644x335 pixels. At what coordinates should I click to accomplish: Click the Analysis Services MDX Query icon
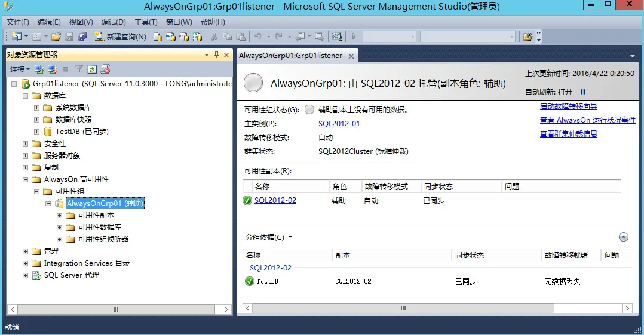(170, 36)
